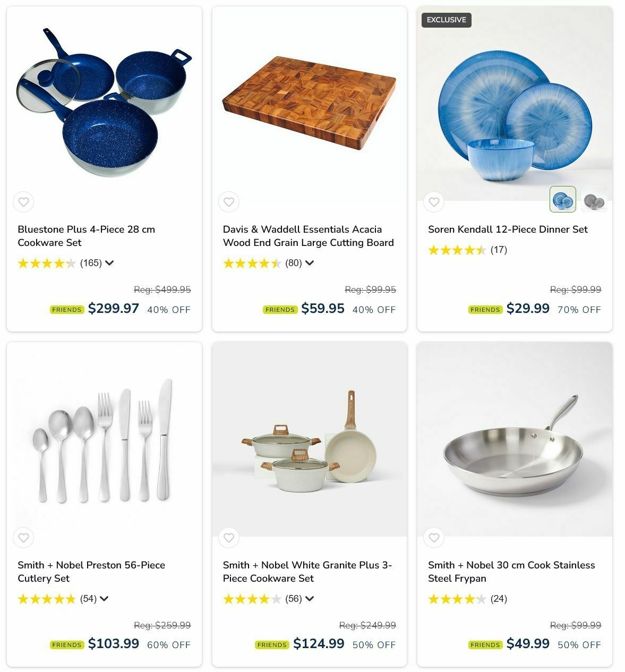This screenshot has height=672, width=625.
Task: Expand ratings for White Granite Cookware Set
Action: [x=310, y=599]
